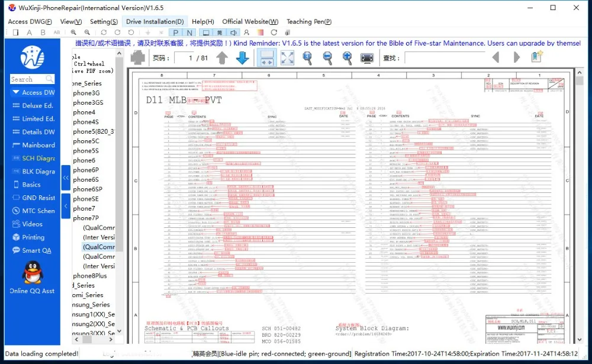
Task: Open the Official Website(W) menu
Action: coord(250,21)
